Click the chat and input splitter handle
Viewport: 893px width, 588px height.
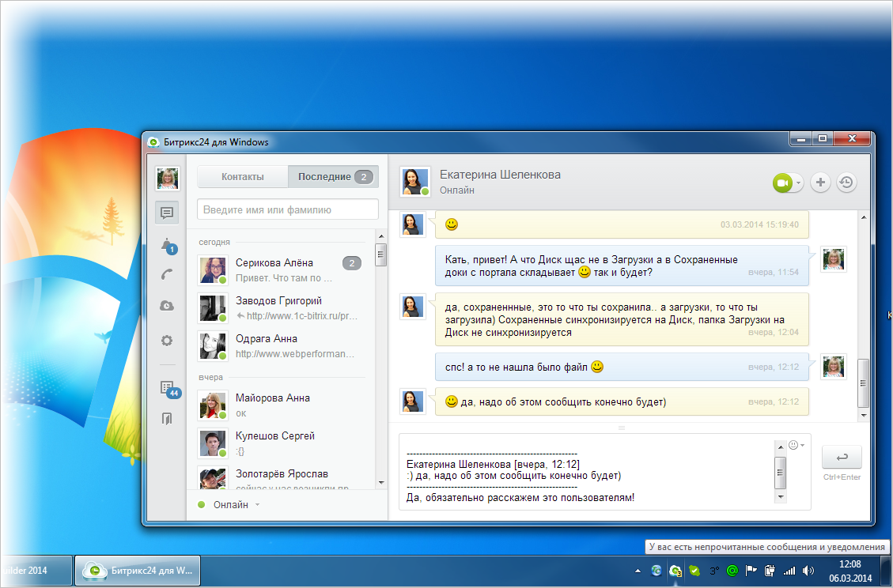[x=622, y=428]
